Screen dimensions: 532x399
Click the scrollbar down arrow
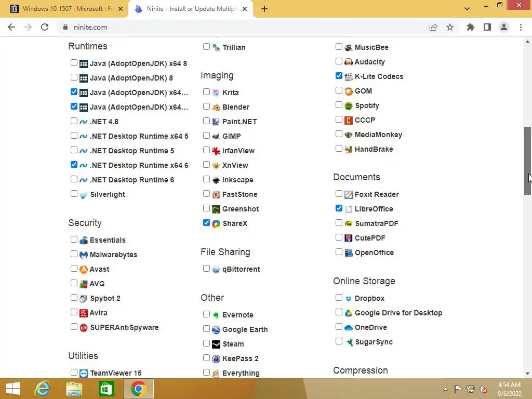coord(527,374)
